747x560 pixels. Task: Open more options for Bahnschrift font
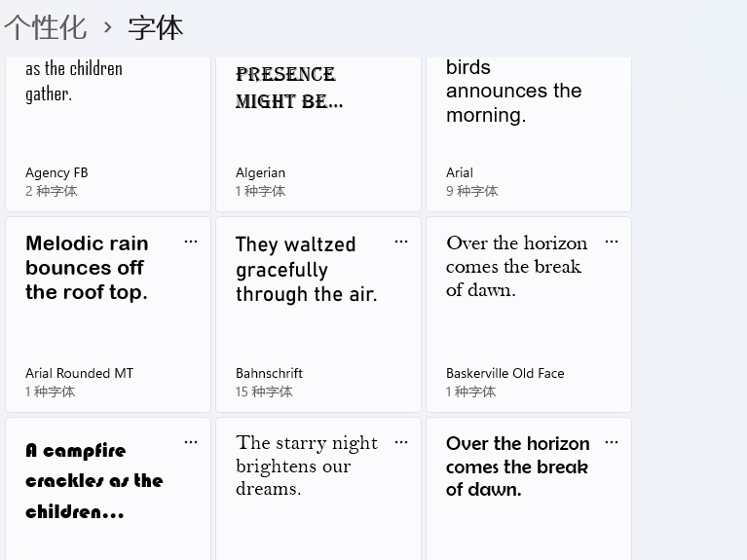click(x=401, y=242)
